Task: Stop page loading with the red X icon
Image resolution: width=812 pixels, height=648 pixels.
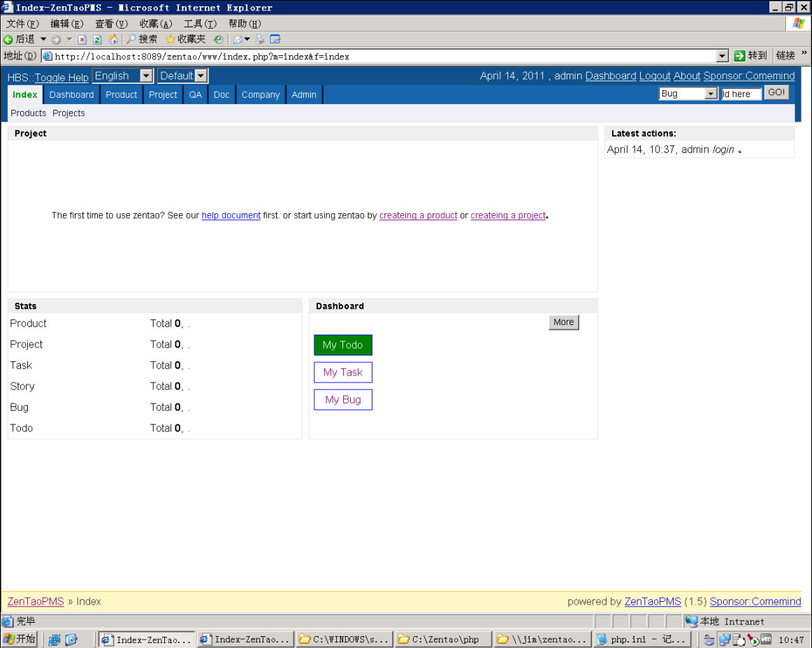Action: 82,39
